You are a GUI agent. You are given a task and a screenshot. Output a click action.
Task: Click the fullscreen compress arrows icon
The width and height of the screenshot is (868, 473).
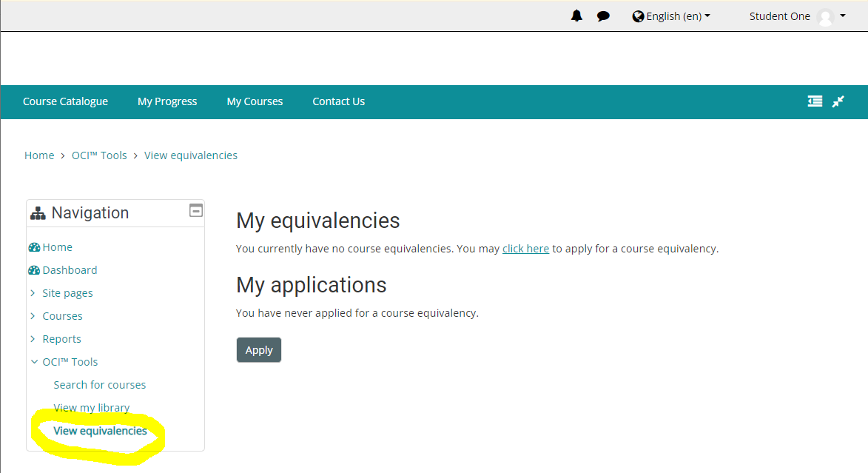pyautogui.click(x=838, y=101)
